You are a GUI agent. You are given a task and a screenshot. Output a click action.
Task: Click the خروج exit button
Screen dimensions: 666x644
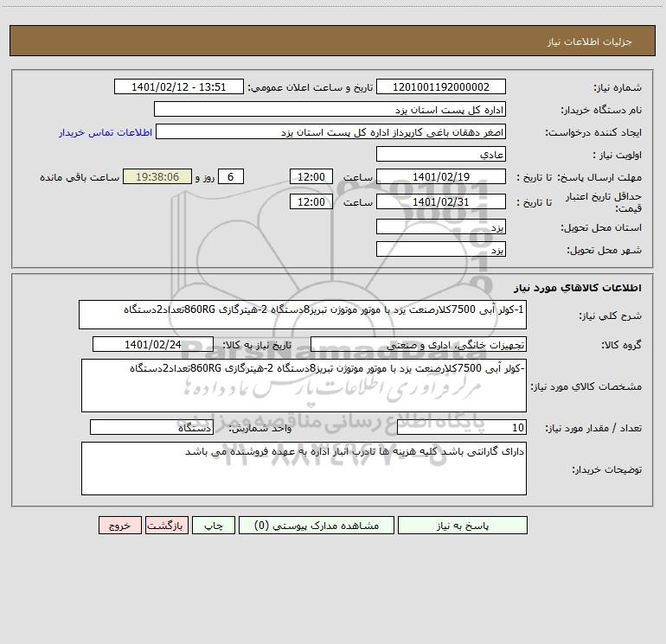pyautogui.click(x=119, y=526)
